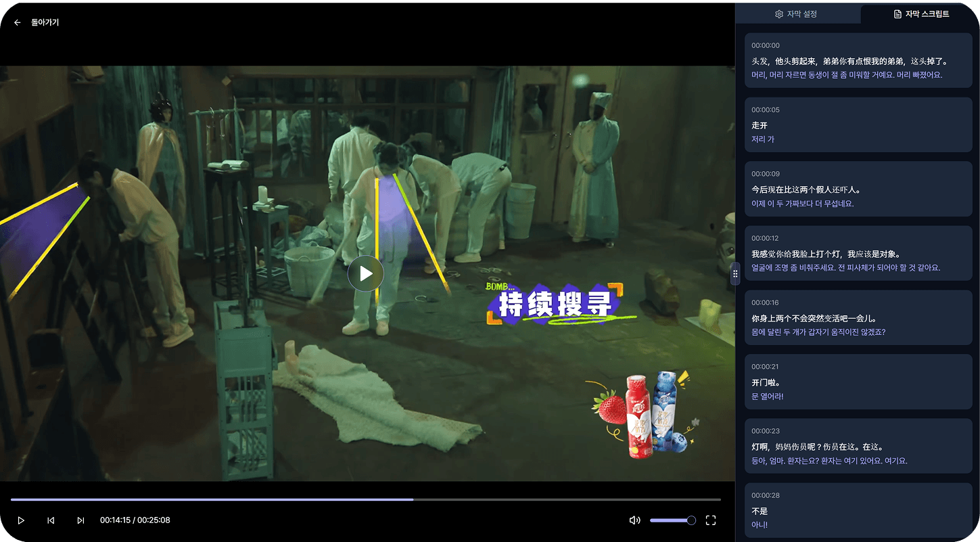980x542 pixels.
Task: Skip to the previous subtitle segment
Action: 51,520
